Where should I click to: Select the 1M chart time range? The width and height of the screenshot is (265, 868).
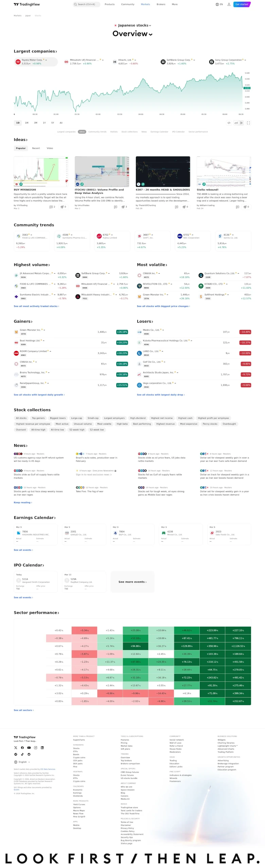[x=26, y=123]
